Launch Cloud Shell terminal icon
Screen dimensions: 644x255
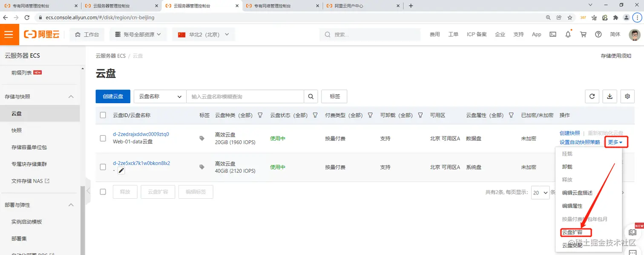(x=553, y=35)
